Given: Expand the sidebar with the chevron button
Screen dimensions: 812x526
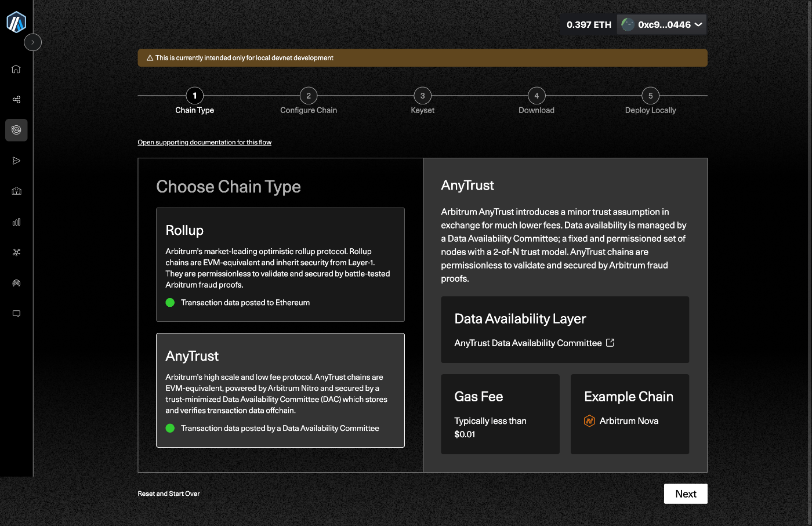Looking at the screenshot, I should [x=33, y=42].
